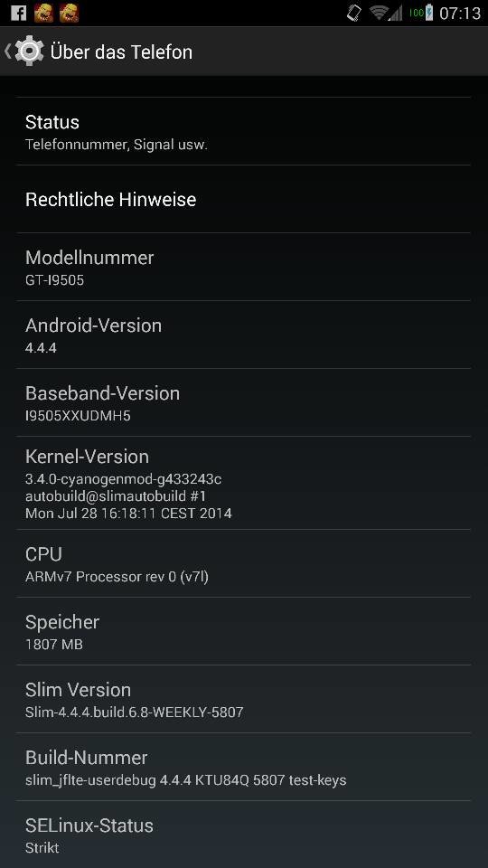
Task: Open Rechtliche Hinweise
Action: 243,199
